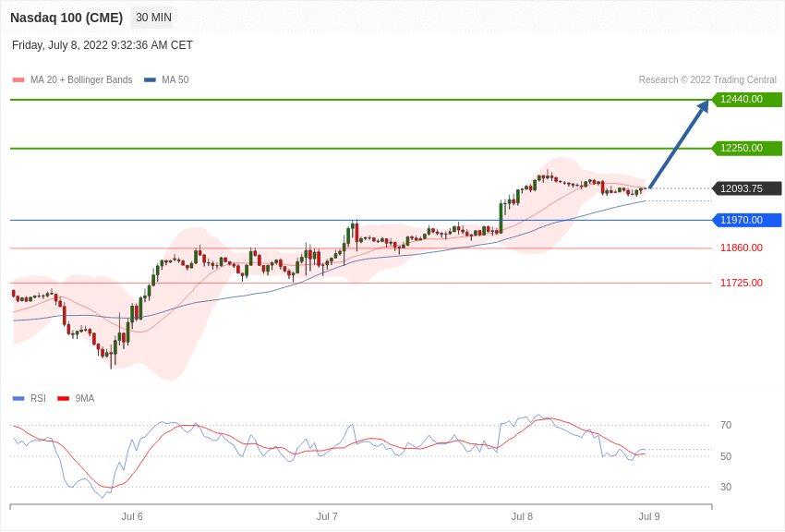Click the 12250.00 resistance price tag
The width and height of the screenshot is (785, 532).
pyautogui.click(x=746, y=148)
